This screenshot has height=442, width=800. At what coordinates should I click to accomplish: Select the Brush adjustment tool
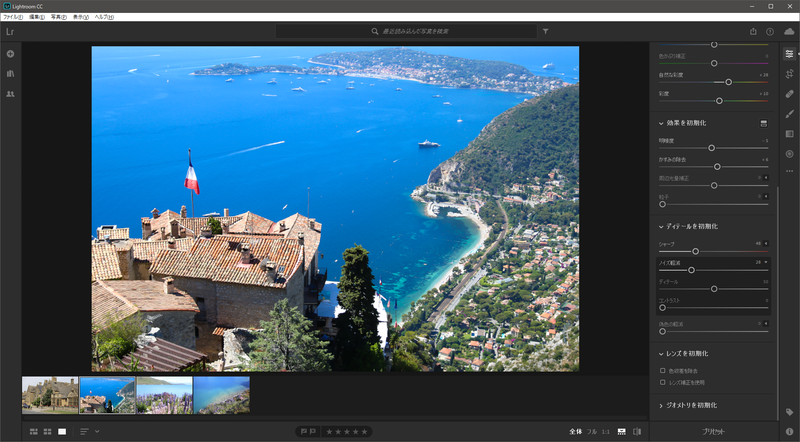[x=789, y=114]
